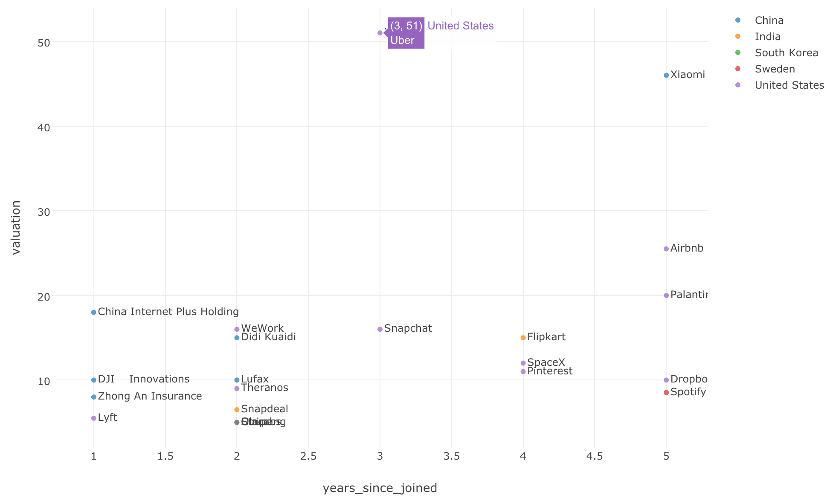This screenshot has width=830, height=504.
Task: Click the WeWork data point
Action: [x=237, y=329]
